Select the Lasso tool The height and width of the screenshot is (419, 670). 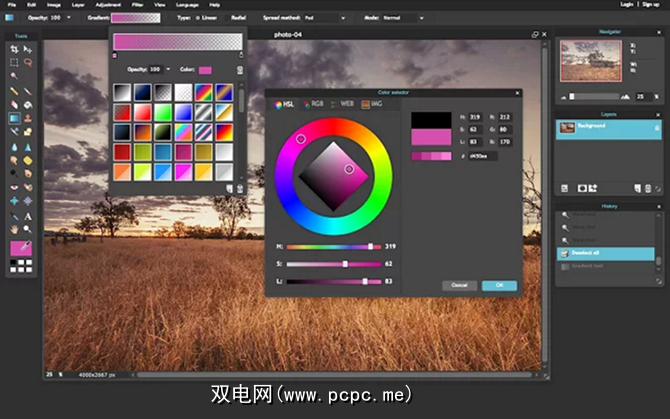[x=28, y=62]
